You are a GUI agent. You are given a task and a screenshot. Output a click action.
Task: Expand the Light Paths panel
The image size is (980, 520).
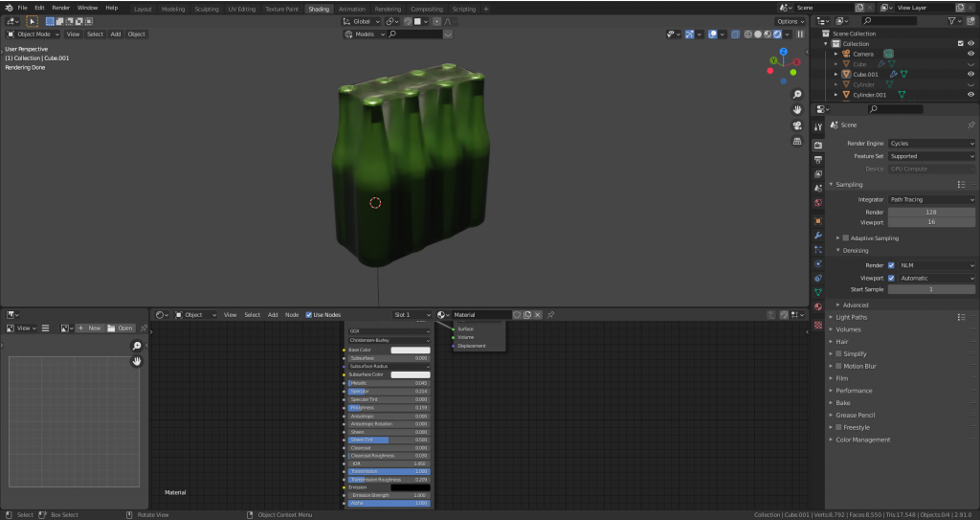click(851, 317)
